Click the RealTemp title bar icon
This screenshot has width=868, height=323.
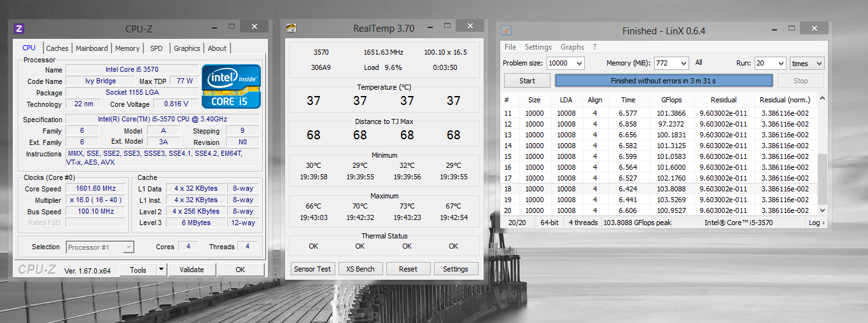(x=291, y=28)
